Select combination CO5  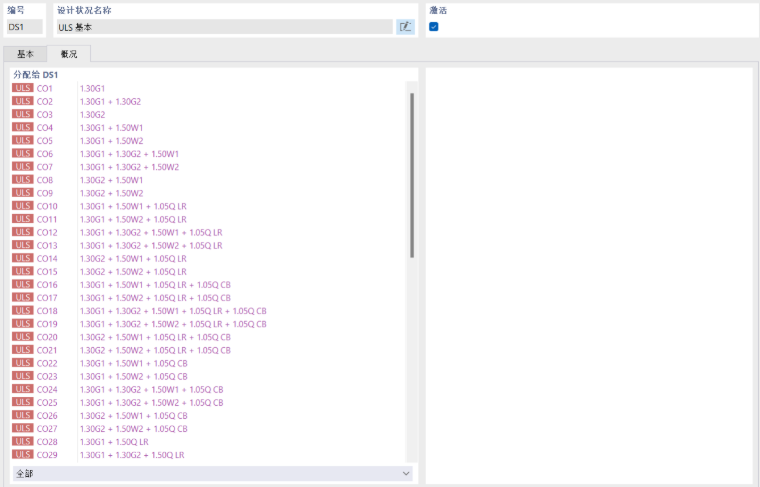[x=208, y=141]
